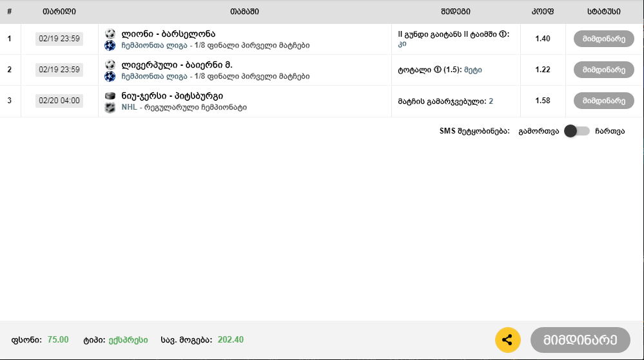Click odds value 1.58

point(543,101)
